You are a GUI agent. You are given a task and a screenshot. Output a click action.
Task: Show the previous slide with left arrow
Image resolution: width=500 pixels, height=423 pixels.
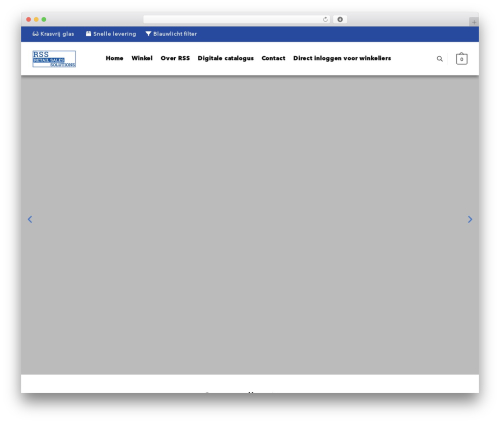(x=30, y=219)
